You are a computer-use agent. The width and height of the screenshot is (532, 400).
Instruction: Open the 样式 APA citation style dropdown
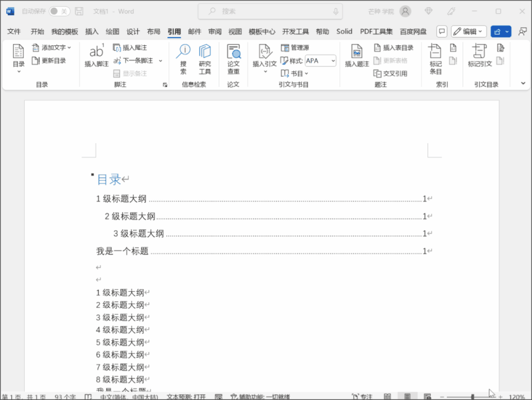pos(333,61)
